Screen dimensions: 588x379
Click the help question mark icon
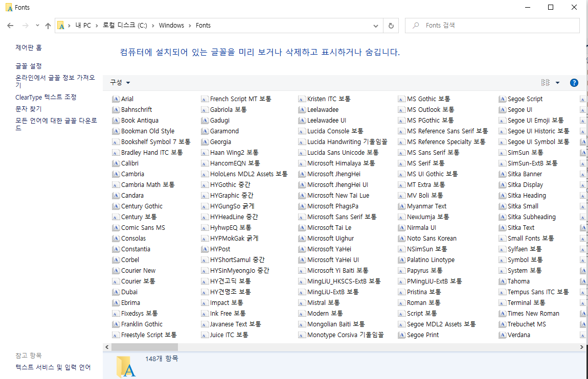click(x=574, y=83)
